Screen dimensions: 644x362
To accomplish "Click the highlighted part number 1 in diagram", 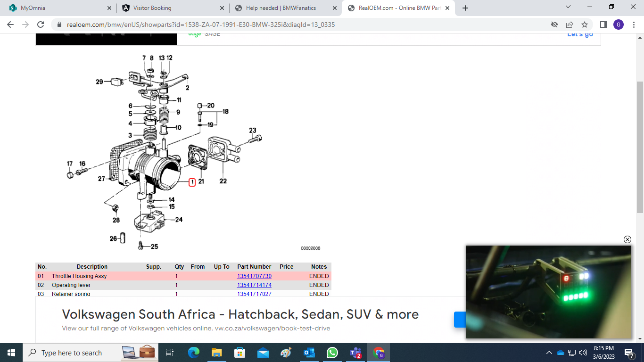I will click(192, 182).
